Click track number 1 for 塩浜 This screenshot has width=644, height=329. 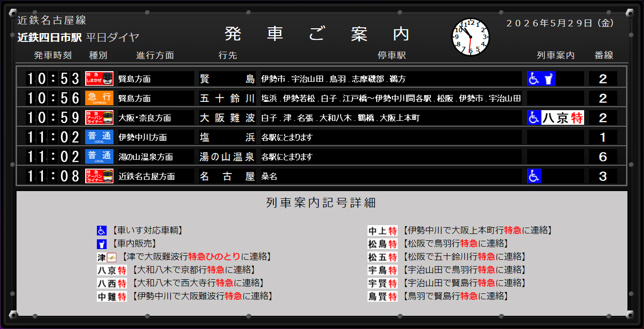click(603, 137)
